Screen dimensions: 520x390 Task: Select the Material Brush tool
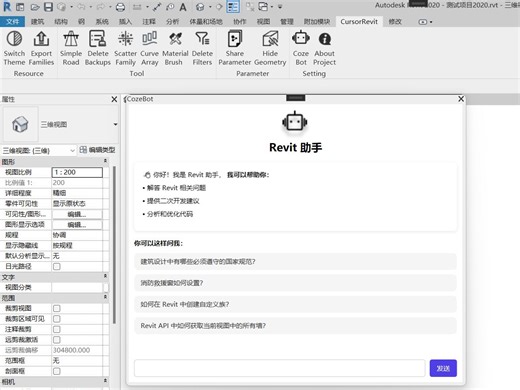tap(175, 48)
